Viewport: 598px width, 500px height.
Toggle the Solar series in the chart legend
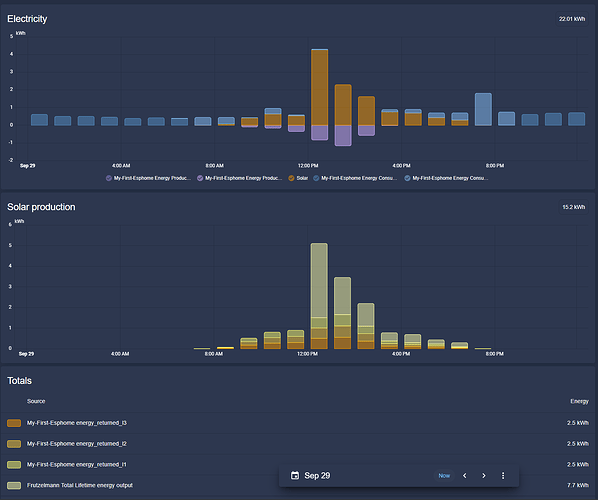coord(298,178)
